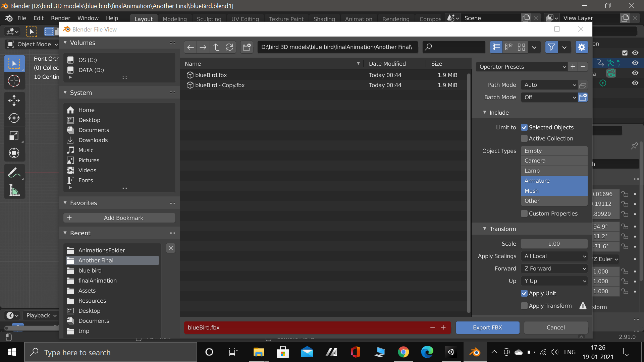Select the Move tool in the toolbar

pos(14,100)
